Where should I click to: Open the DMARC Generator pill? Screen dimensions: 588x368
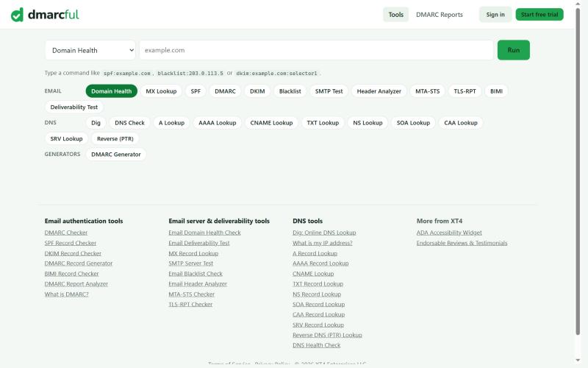tap(116, 155)
